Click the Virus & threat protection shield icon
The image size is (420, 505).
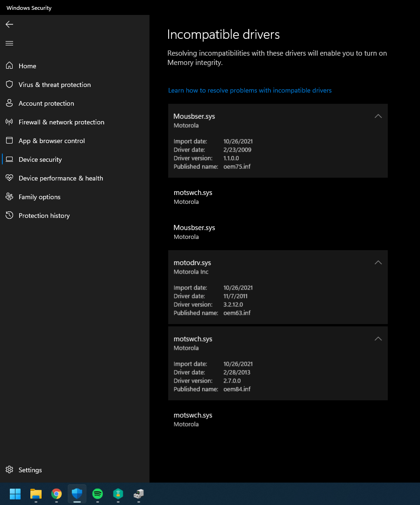(9, 84)
